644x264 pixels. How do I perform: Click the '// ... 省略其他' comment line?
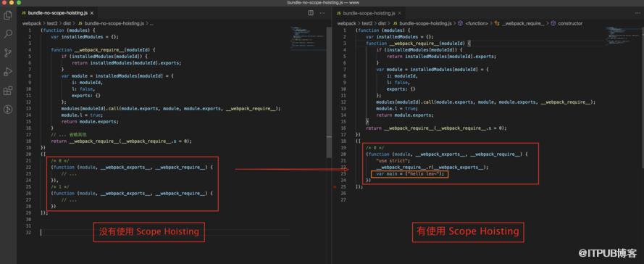click(x=69, y=134)
